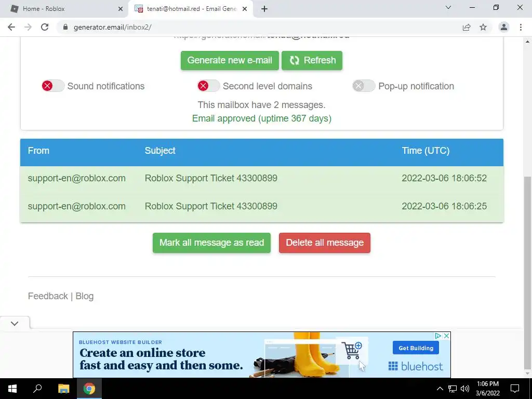Image resolution: width=532 pixels, height=399 pixels.
Task: Go back using the browser back arrow
Action: pos(11,27)
